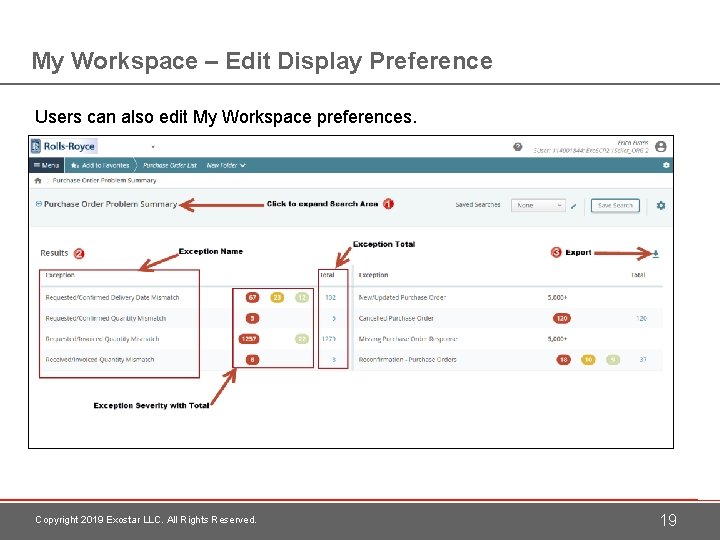
Task: Go to Home via house icon
Action: 38,180
